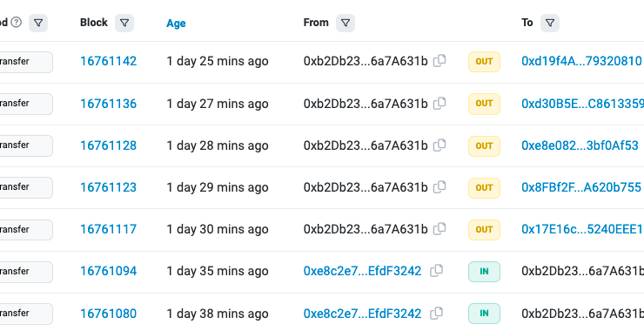Open the Method column filter

(38, 23)
